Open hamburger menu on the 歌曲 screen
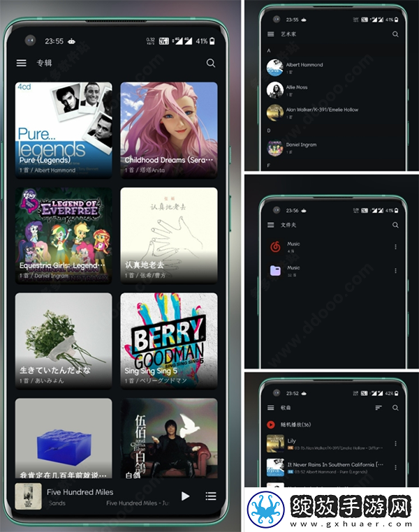Viewport: 419px width, 532px height. [270, 408]
